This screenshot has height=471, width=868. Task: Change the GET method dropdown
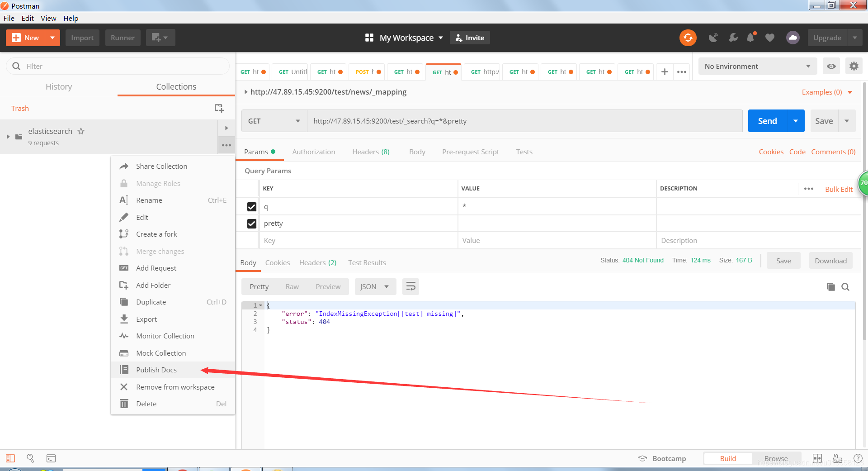[274, 121]
